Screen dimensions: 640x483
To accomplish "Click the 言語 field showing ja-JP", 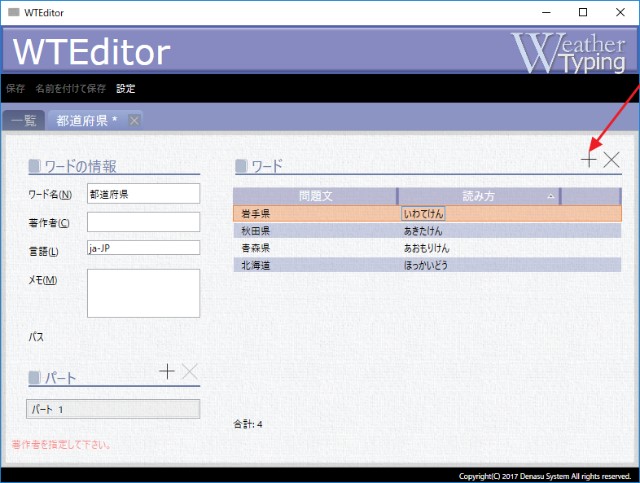I will coord(143,248).
